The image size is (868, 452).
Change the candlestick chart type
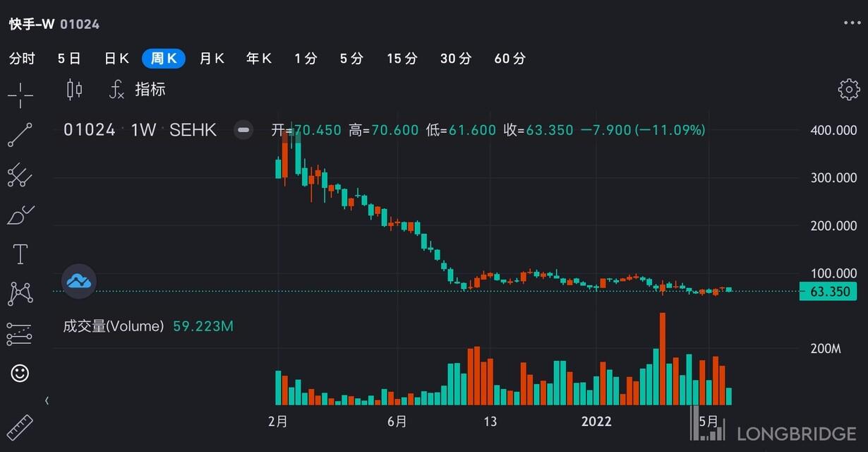(x=74, y=90)
